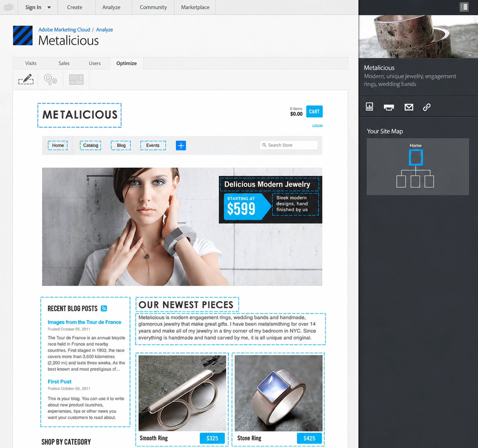The width and height of the screenshot is (478, 448).
Task: Select the edit region pencil tool
Action: point(26,79)
